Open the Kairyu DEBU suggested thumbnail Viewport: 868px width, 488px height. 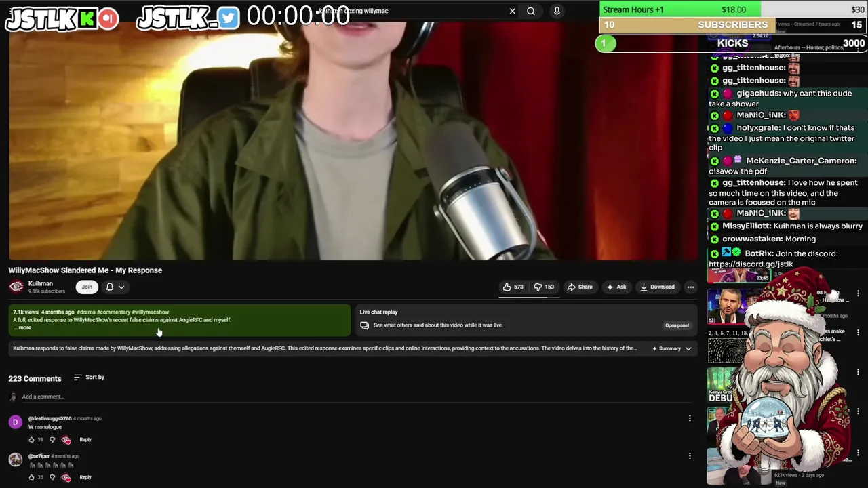[722, 386]
